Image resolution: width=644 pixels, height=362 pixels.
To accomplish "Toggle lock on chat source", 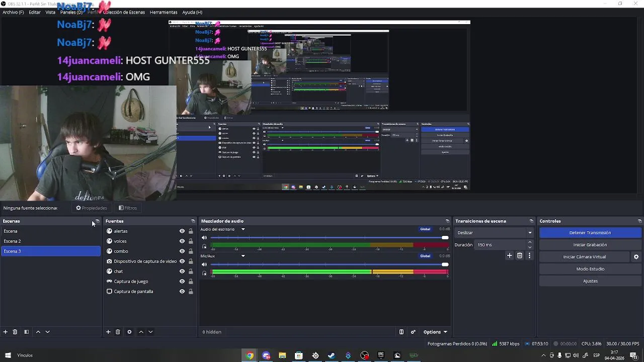I will [x=191, y=271].
